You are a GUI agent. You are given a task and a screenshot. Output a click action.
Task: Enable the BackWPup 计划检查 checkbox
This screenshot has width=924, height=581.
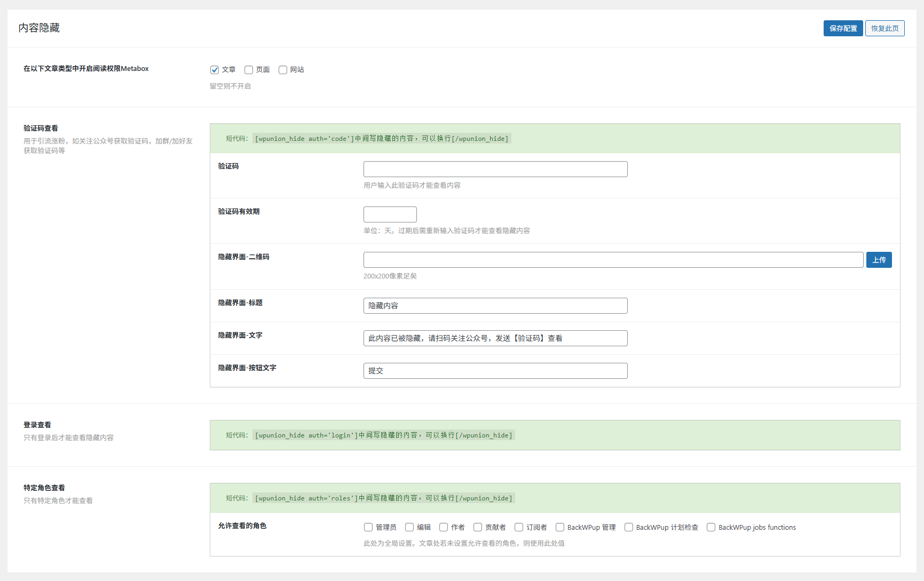628,527
